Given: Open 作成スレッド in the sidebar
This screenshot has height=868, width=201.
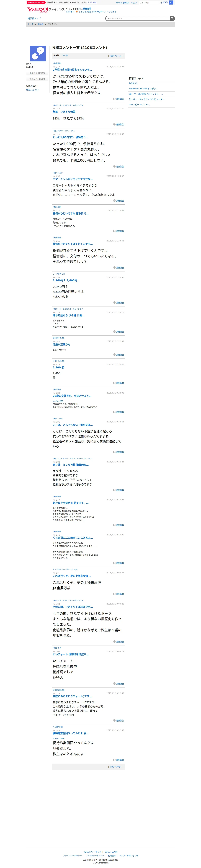Looking at the screenshot, I should (33, 90).
